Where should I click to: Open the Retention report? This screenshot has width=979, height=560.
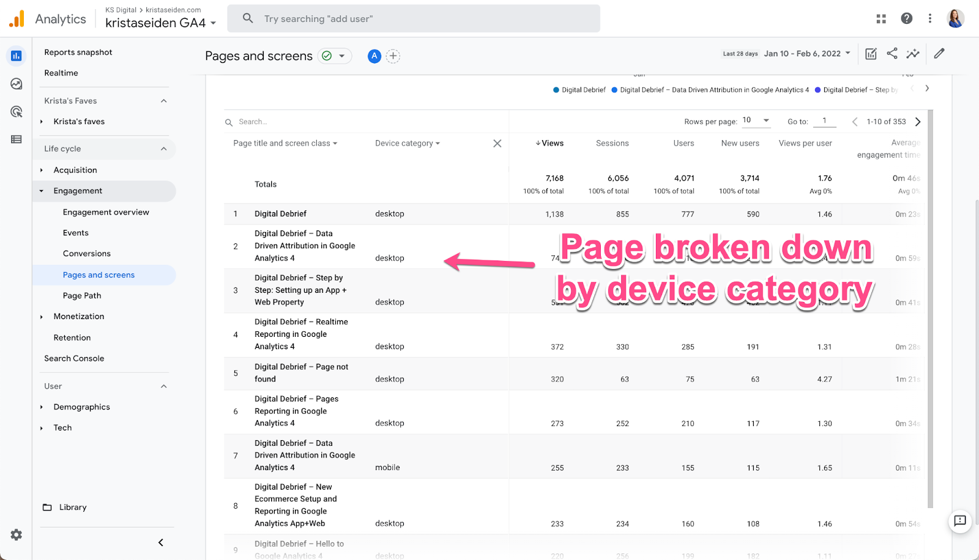tap(72, 337)
